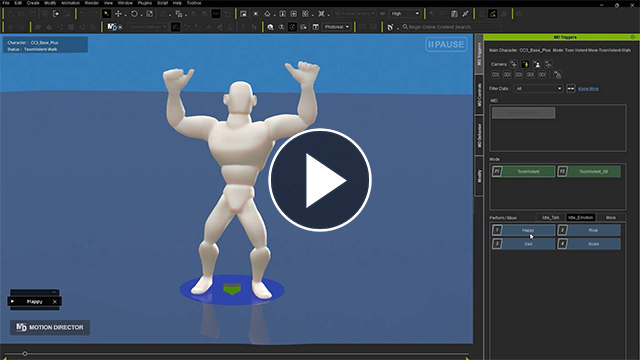Click the dropdown arrow beside the Move tool

pos(125,15)
